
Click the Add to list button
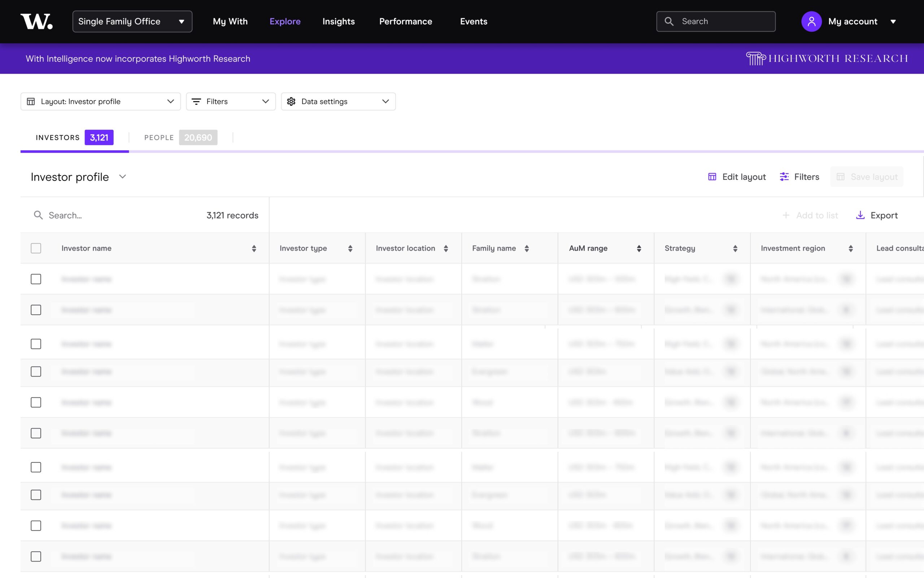pos(810,215)
